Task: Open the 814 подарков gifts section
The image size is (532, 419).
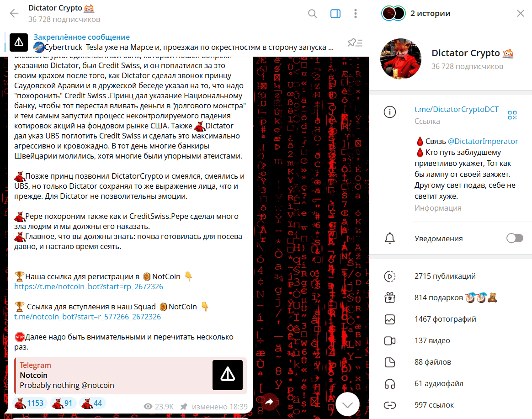Action: click(451, 297)
